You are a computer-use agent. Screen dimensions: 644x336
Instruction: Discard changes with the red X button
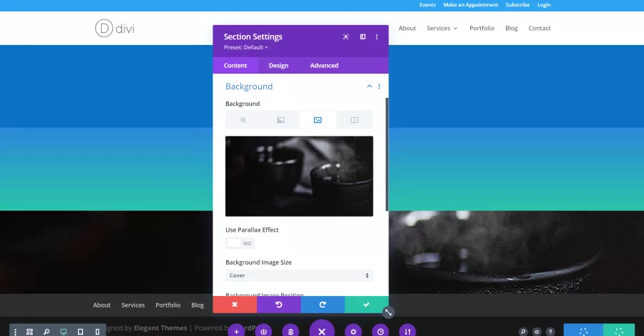(235, 305)
